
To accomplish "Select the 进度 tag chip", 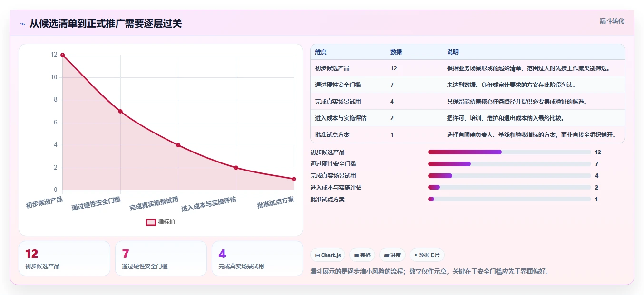I will (x=392, y=255).
